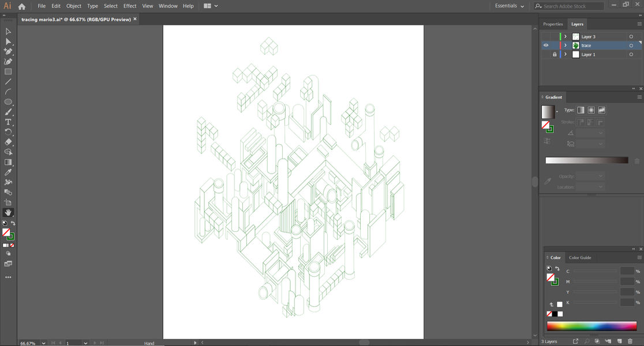Viewport: 644px width, 346px height.
Task: Open the zoom level dropdown at 66.67%
Action: [x=43, y=343]
